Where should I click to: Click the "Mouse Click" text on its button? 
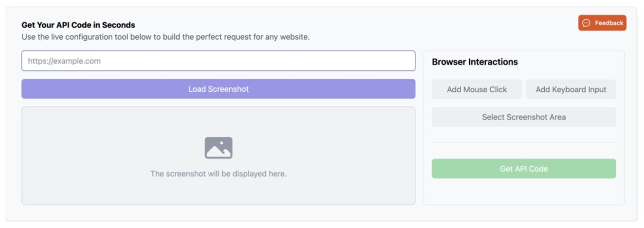click(x=485, y=90)
